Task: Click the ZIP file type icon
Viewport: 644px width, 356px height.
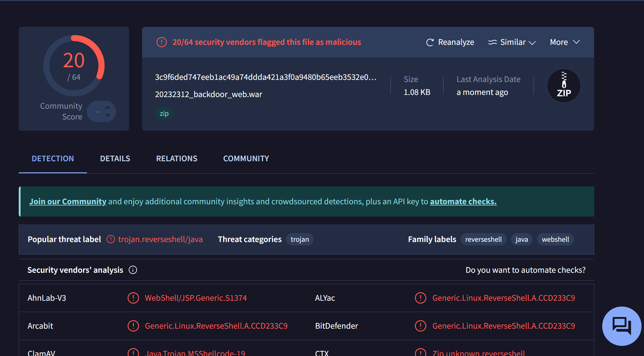Action: tap(564, 86)
